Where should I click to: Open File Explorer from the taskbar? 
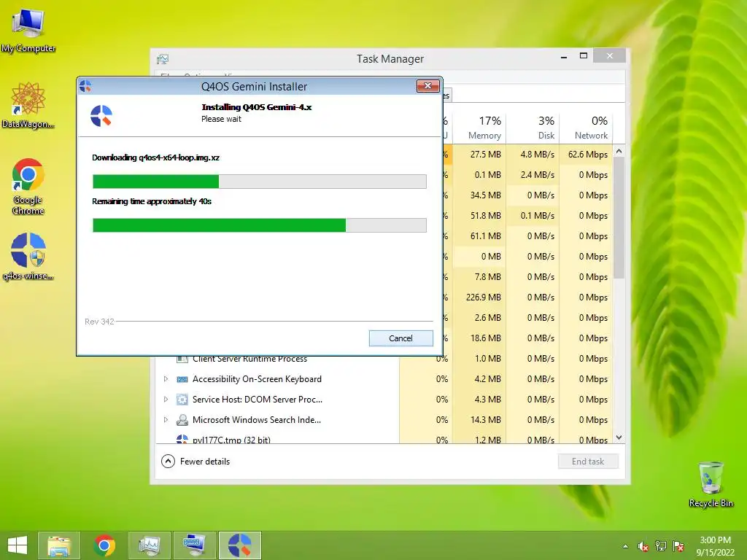pyautogui.click(x=59, y=545)
